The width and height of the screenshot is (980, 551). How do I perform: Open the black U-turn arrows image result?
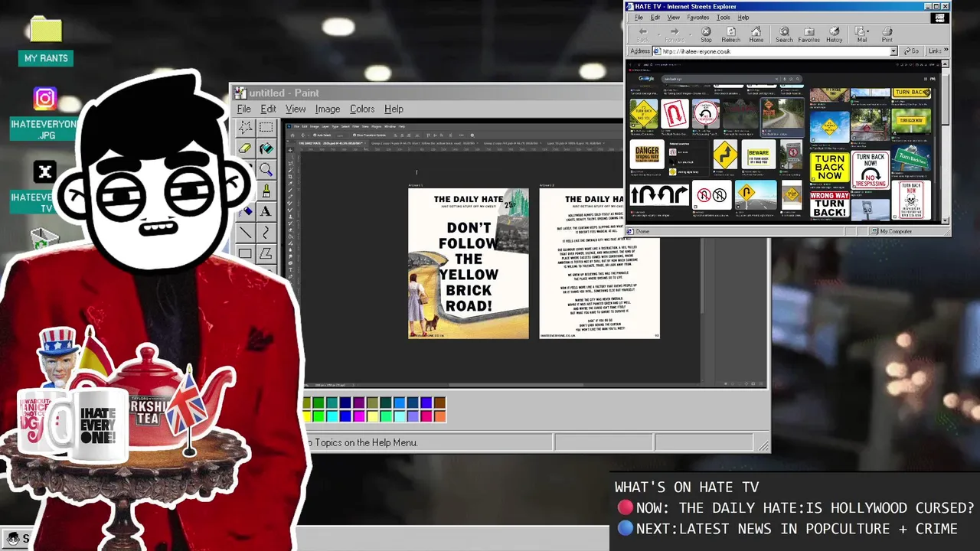pos(658,194)
